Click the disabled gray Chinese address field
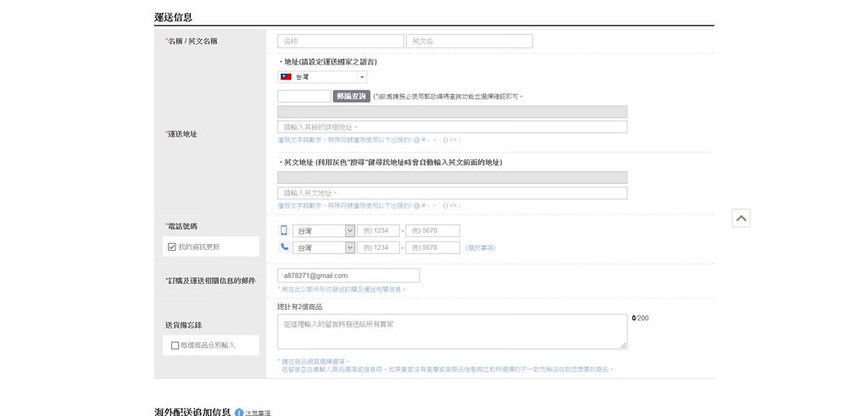This screenshot has width=868, height=416. tap(453, 112)
